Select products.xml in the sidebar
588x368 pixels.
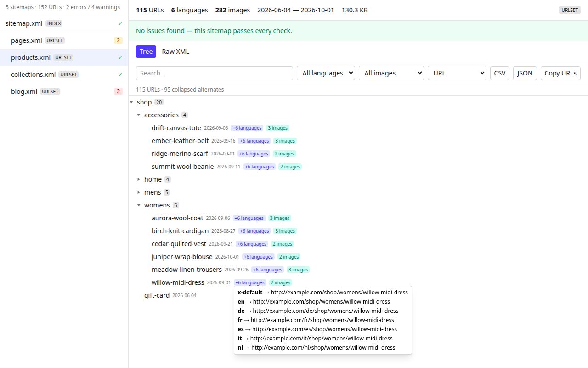tap(64, 57)
